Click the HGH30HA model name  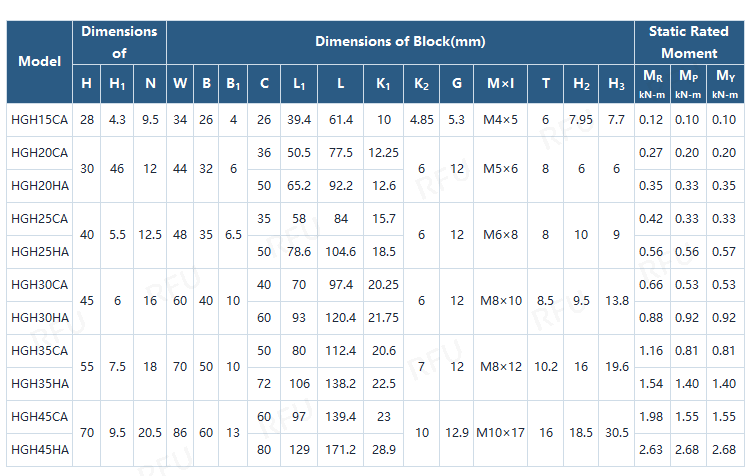tap(40, 317)
